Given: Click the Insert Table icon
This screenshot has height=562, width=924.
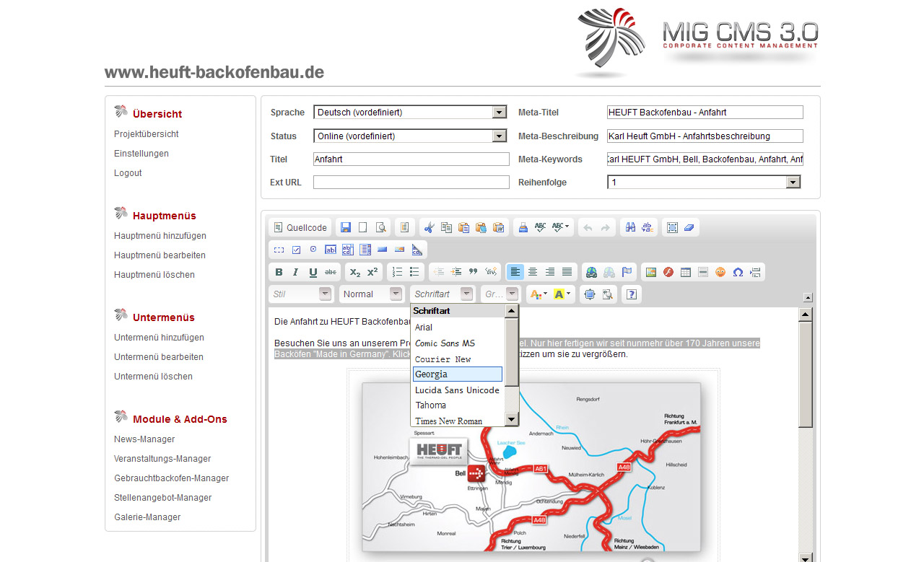Looking at the screenshot, I should pos(686,272).
